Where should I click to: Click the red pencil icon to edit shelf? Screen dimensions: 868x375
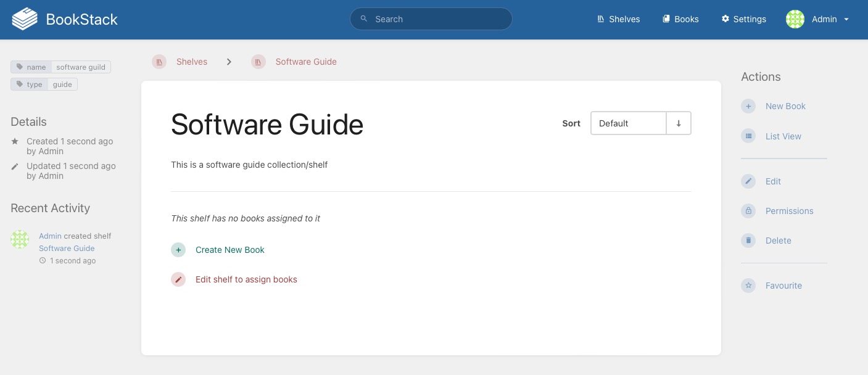pos(178,279)
